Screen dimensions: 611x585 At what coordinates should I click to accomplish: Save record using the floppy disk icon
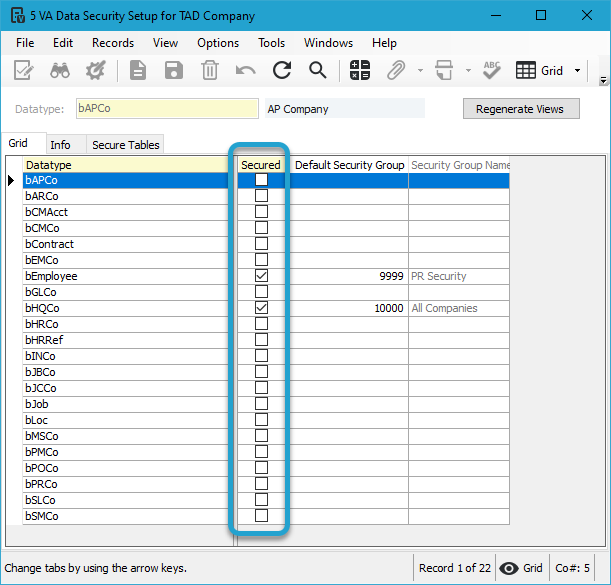174,71
